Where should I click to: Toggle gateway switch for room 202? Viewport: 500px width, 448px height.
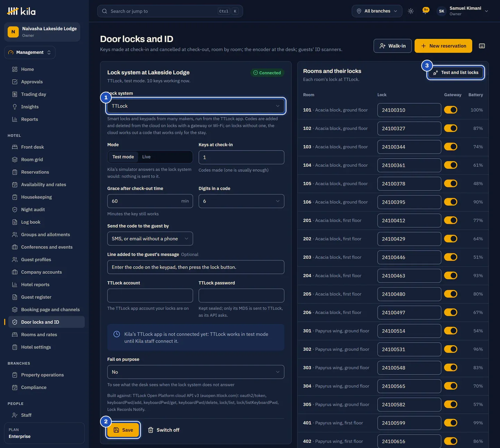click(451, 239)
